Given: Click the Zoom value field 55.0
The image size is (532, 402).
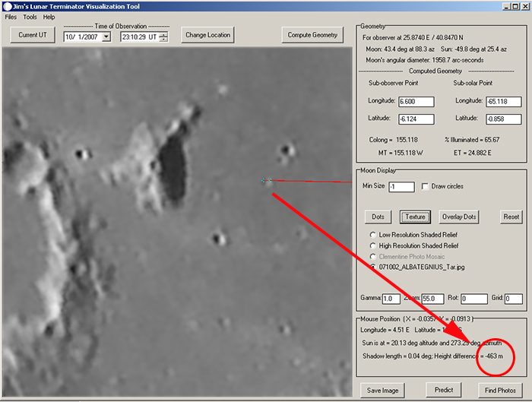Looking at the screenshot, I should point(432,299).
